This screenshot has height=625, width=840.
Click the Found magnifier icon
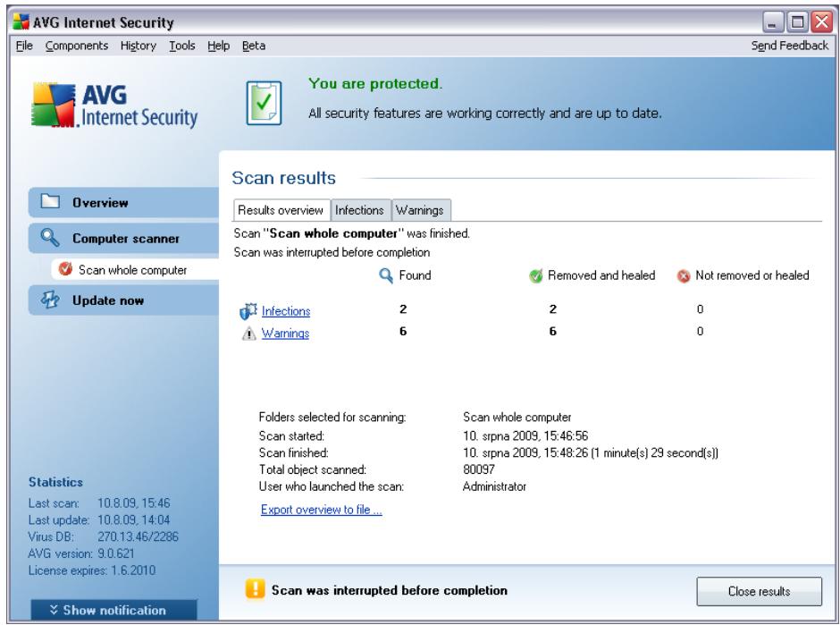(x=385, y=275)
